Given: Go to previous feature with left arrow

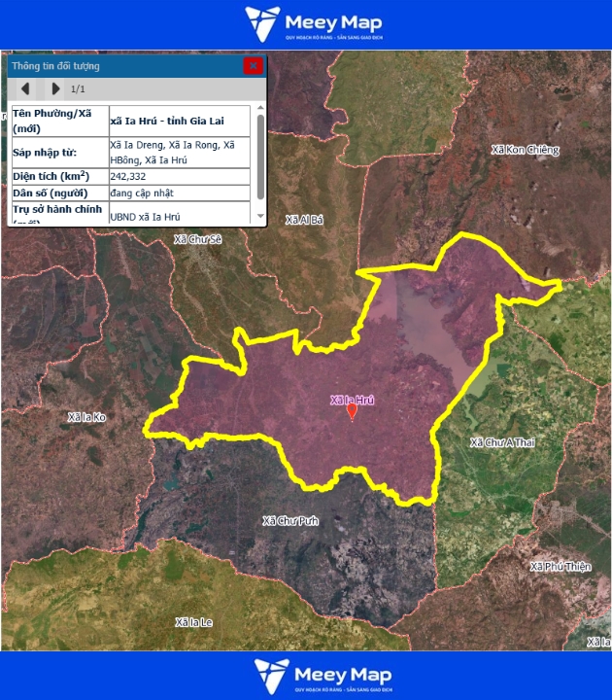Looking at the screenshot, I should point(25,88).
